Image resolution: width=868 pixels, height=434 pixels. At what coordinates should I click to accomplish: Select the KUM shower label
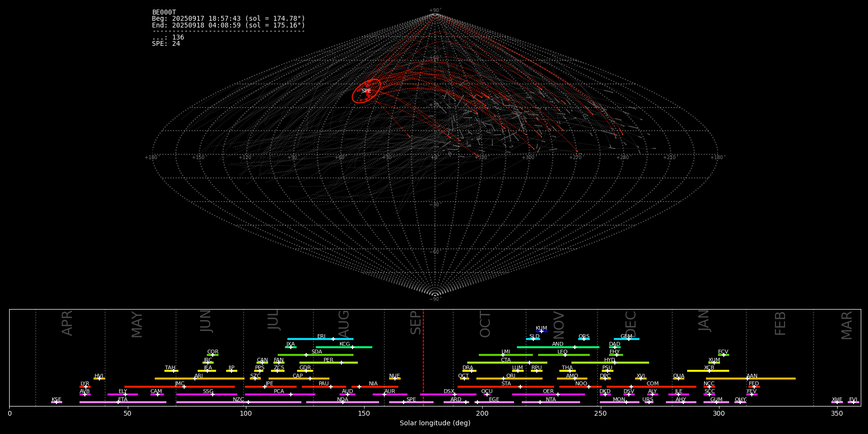(x=542, y=328)
